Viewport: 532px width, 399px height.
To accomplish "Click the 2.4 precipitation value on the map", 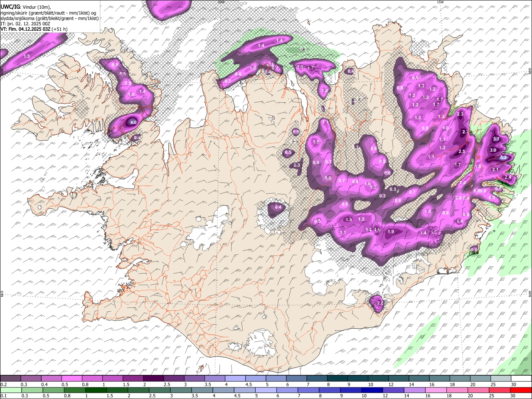I will (508, 177).
